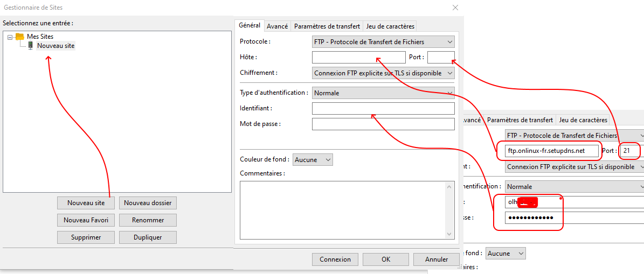Select the Mes Sites folder icon

coord(20,37)
